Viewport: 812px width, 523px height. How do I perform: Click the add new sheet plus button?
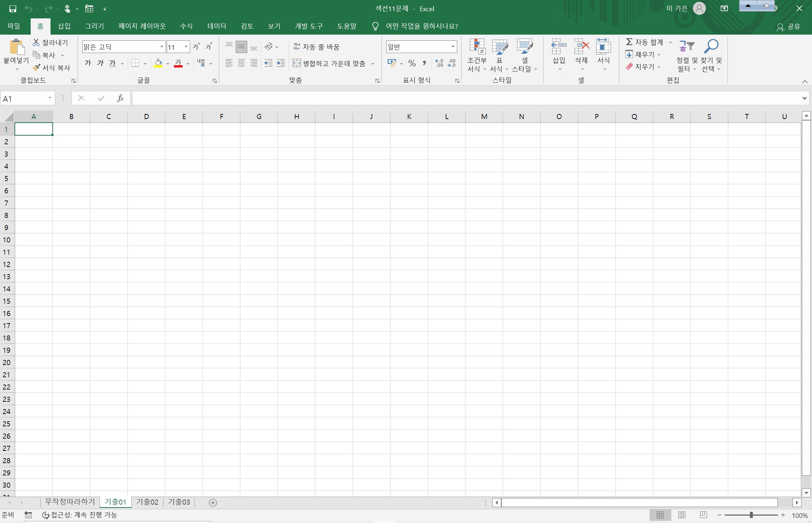pos(213,503)
